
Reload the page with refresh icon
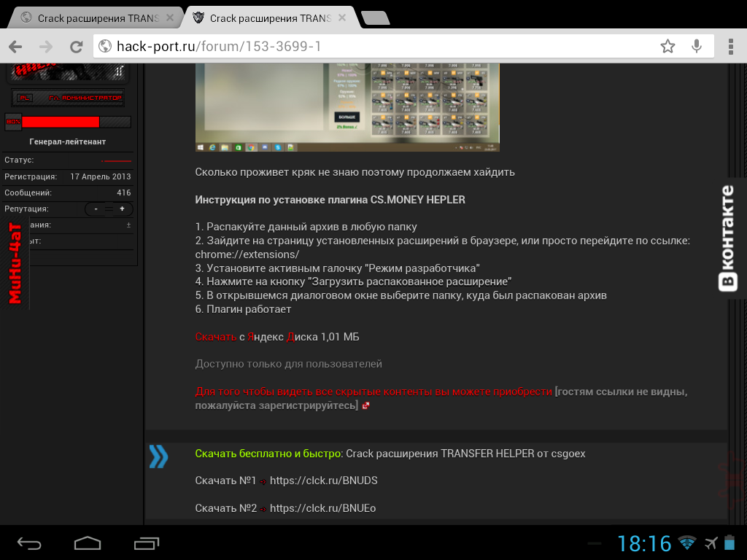[76, 46]
